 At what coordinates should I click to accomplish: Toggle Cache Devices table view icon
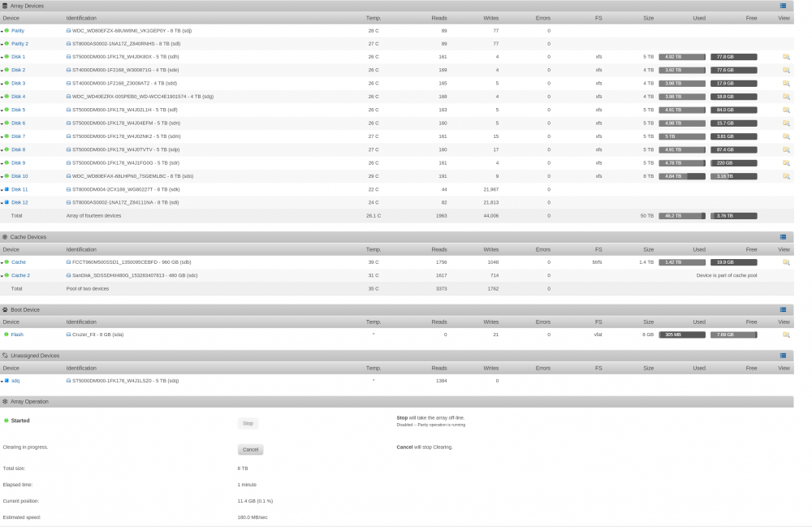[x=783, y=236]
